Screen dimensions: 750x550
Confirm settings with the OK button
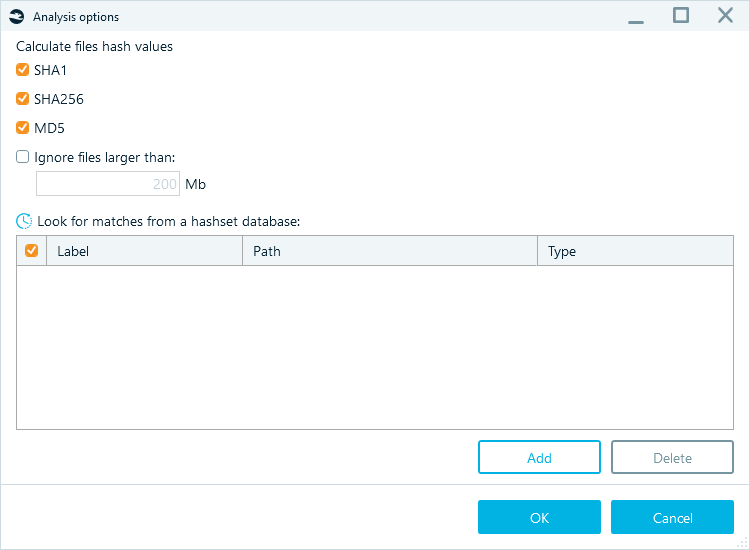[539, 517]
